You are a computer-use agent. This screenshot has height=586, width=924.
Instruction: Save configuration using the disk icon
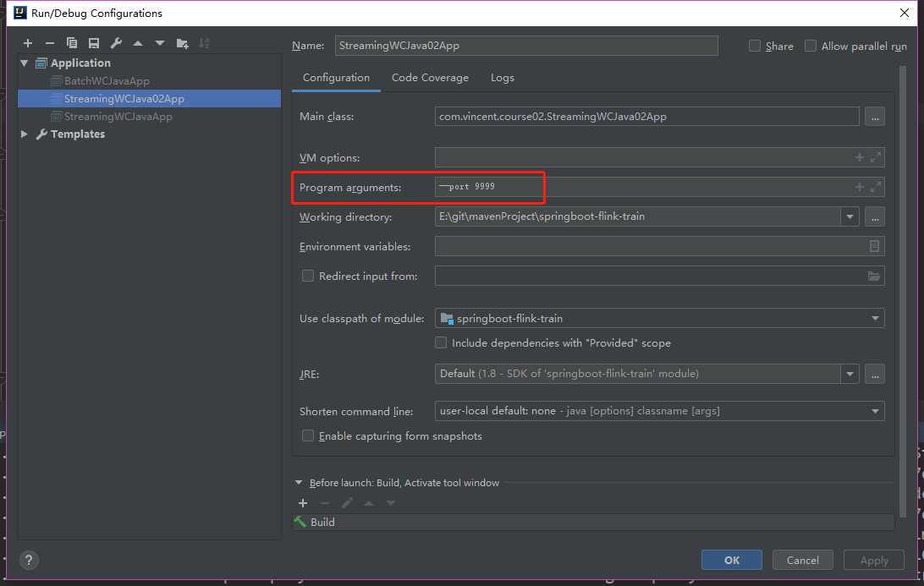click(x=94, y=43)
